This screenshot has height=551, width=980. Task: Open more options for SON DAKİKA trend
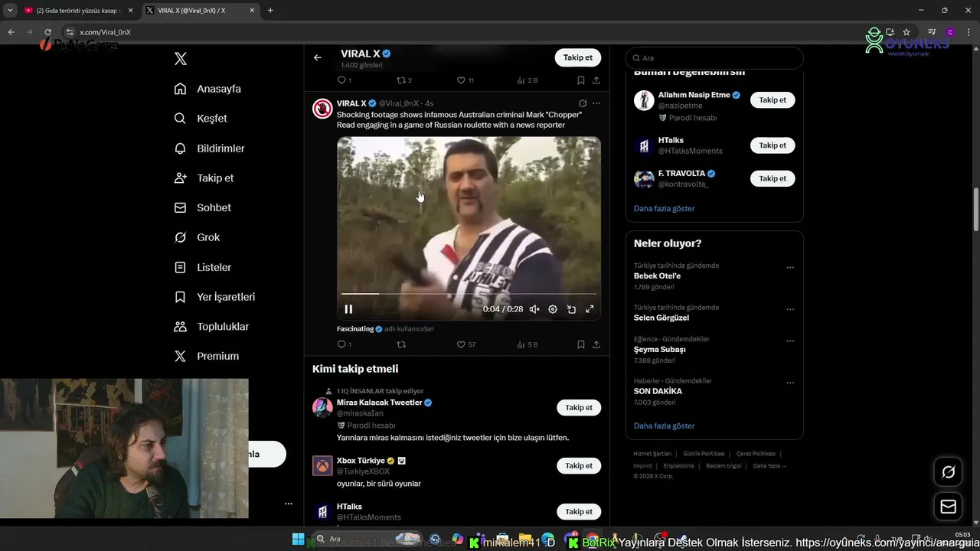click(790, 383)
